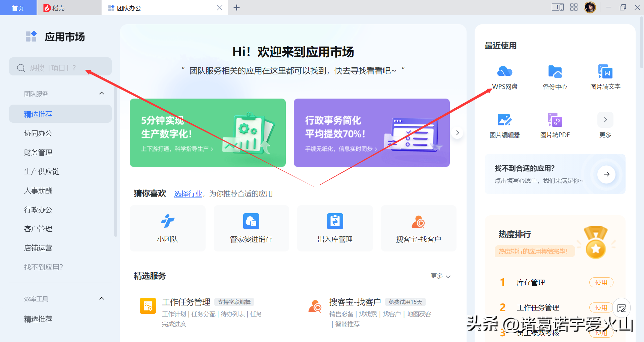Show the next banner with arrow
644x342 pixels.
pyautogui.click(x=457, y=133)
